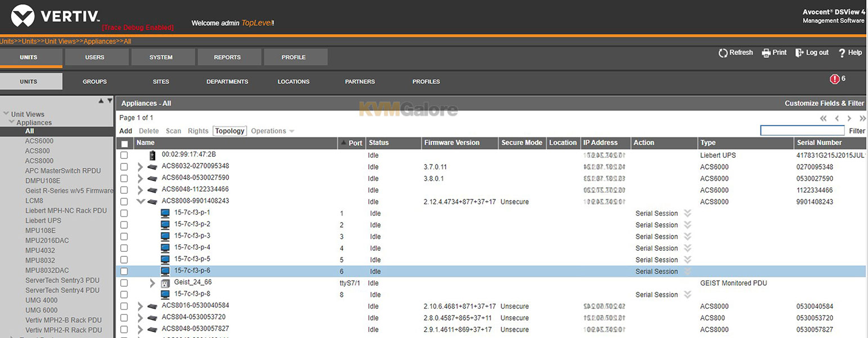The height and width of the screenshot is (338, 868).
Task: Click the monitor icon for 15-7c-f3-p-6
Action: [x=165, y=272]
